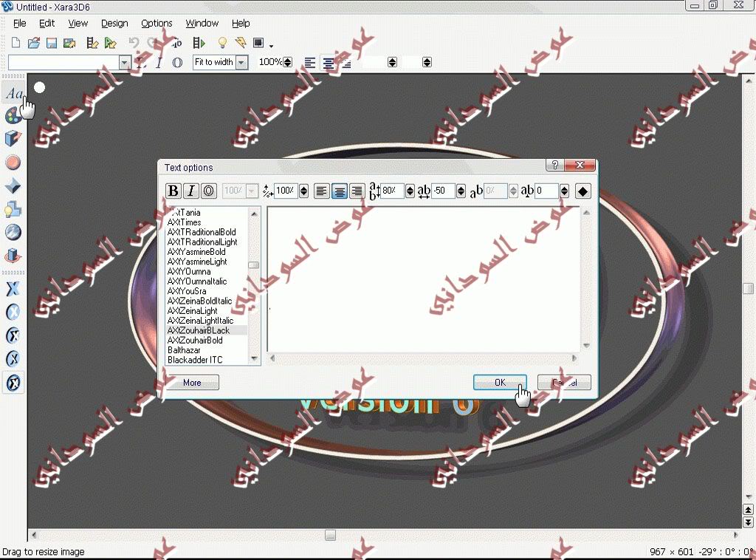Image resolution: width=756 pixels, height=560 pixels.
Task: Open the dropdown arrow beside display icon
Action: [x=271, y=46]
